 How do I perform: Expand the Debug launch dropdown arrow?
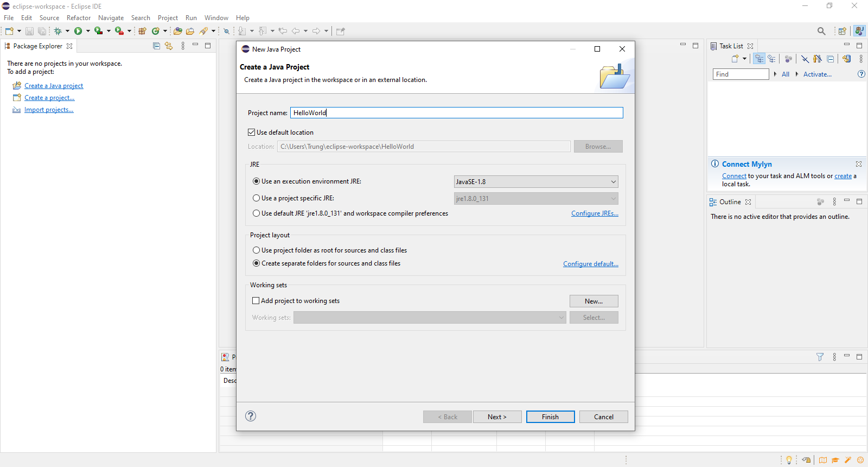coord(67,31)
